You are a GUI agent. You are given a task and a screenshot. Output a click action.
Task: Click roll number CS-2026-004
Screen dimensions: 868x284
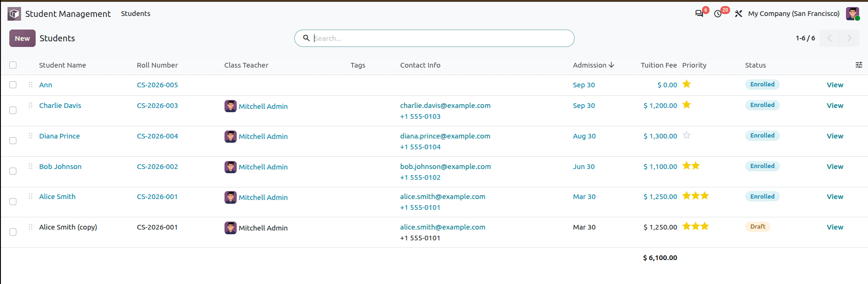pyautogui.click(x=157, y=136)
